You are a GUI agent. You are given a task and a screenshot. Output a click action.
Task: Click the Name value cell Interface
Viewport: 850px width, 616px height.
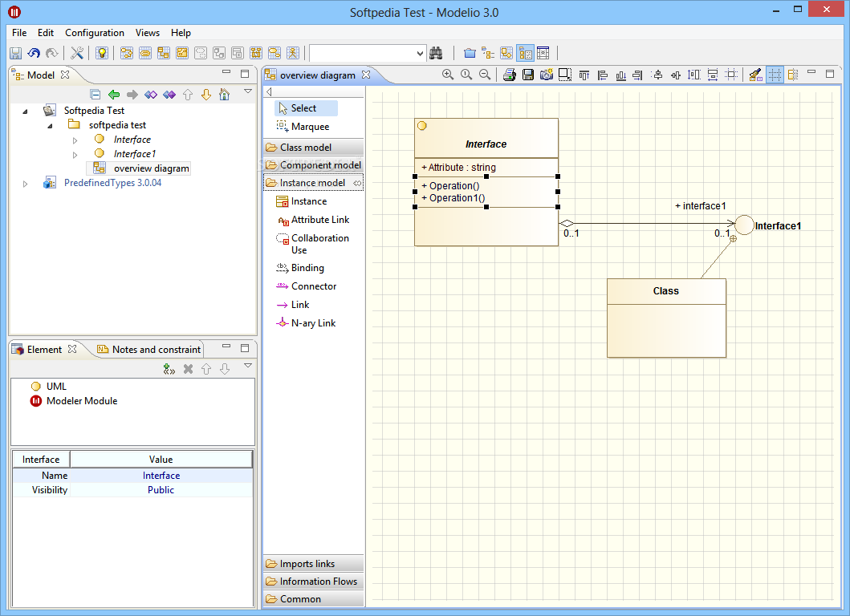(161, 476)
